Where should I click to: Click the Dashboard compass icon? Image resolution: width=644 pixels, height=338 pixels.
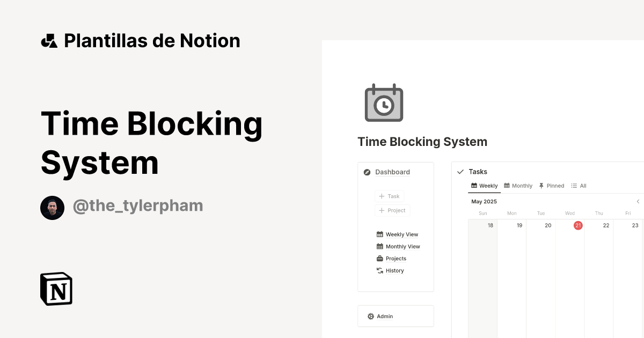(367, 172)
